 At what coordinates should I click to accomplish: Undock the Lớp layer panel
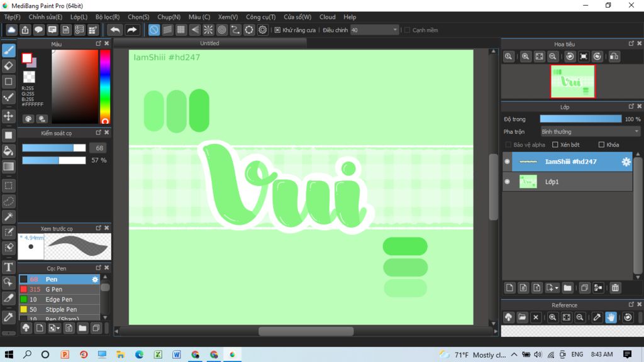coord(631,106)
